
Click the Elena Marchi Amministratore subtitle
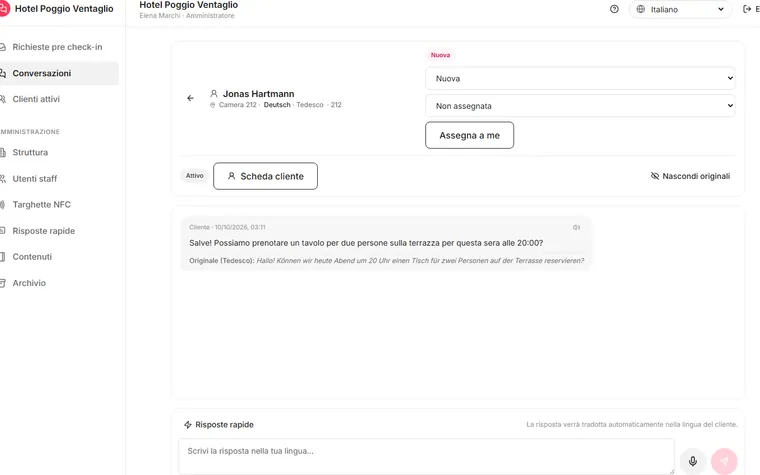point(187,16)
